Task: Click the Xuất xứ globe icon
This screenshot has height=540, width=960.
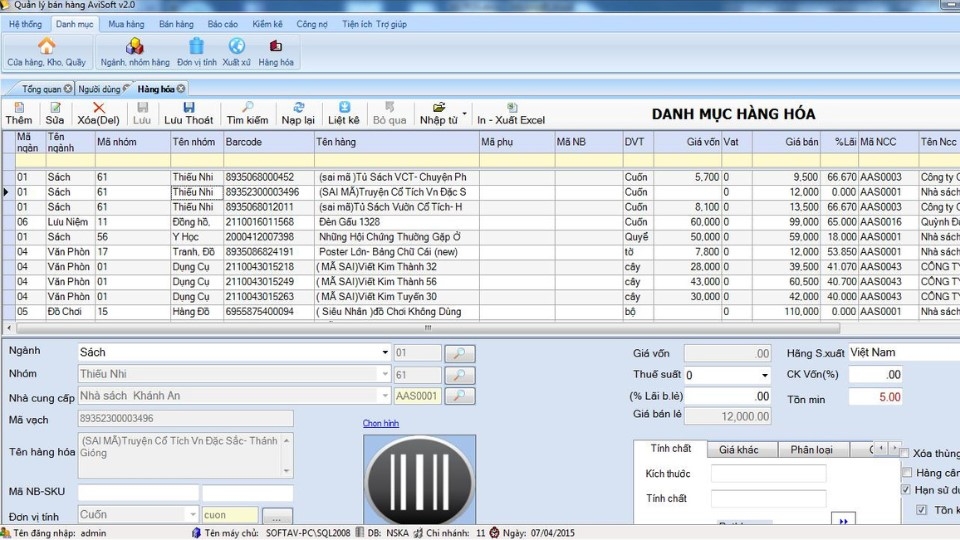Action: pos(236,46)
